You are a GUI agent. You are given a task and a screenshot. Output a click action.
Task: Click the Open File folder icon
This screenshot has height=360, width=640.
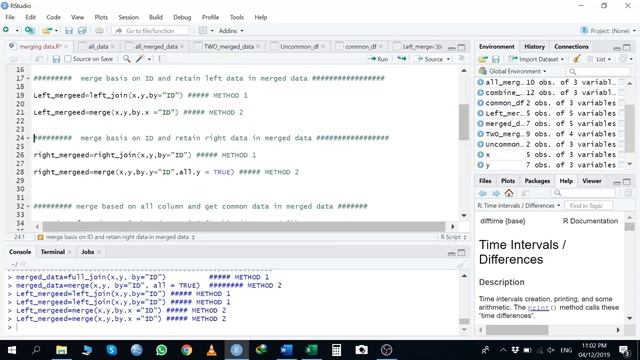(47, 30)
